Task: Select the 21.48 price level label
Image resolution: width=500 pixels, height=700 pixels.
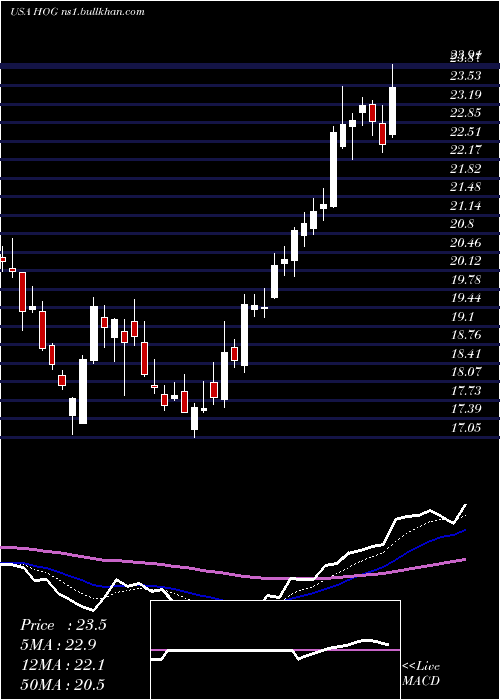Action: pyautogui.click(x=466, y=187)
